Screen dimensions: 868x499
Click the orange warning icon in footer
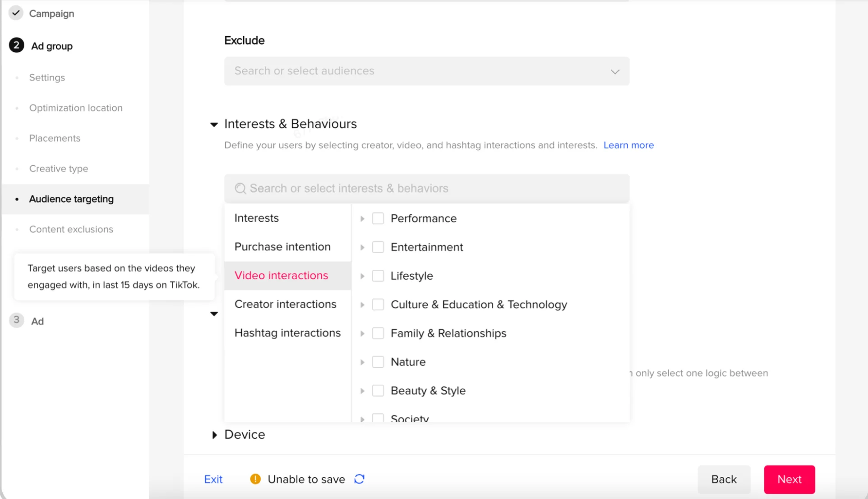click(255, 479)
